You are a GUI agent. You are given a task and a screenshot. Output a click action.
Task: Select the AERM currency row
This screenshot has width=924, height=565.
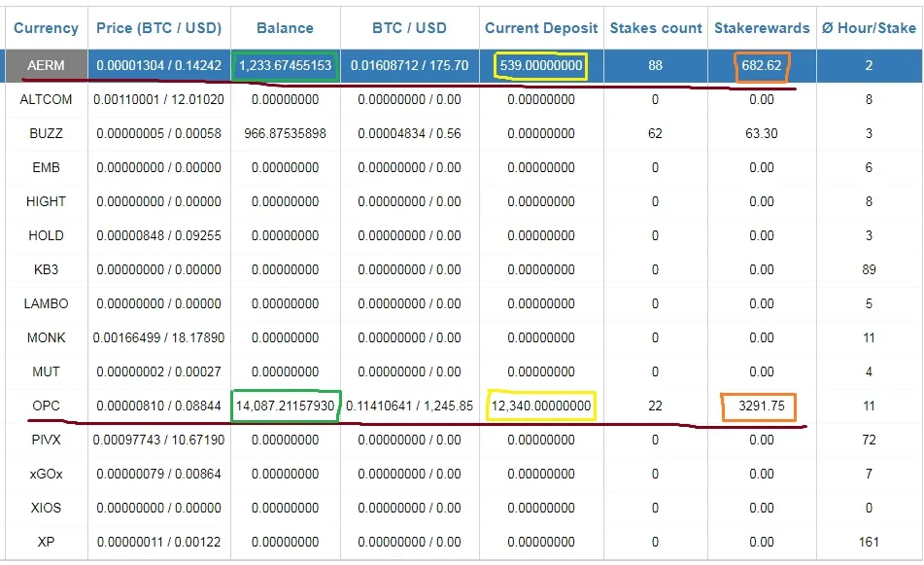click(x=464, y=65)
